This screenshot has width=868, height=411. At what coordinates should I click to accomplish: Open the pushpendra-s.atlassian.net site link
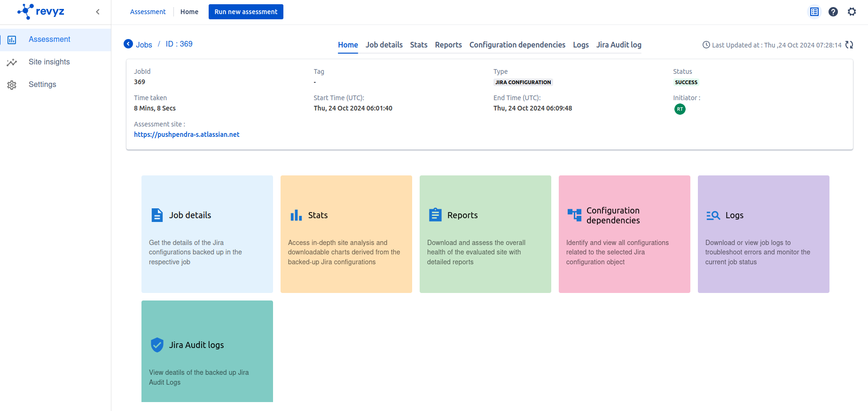pyautogui.click(x=187, y=134)
